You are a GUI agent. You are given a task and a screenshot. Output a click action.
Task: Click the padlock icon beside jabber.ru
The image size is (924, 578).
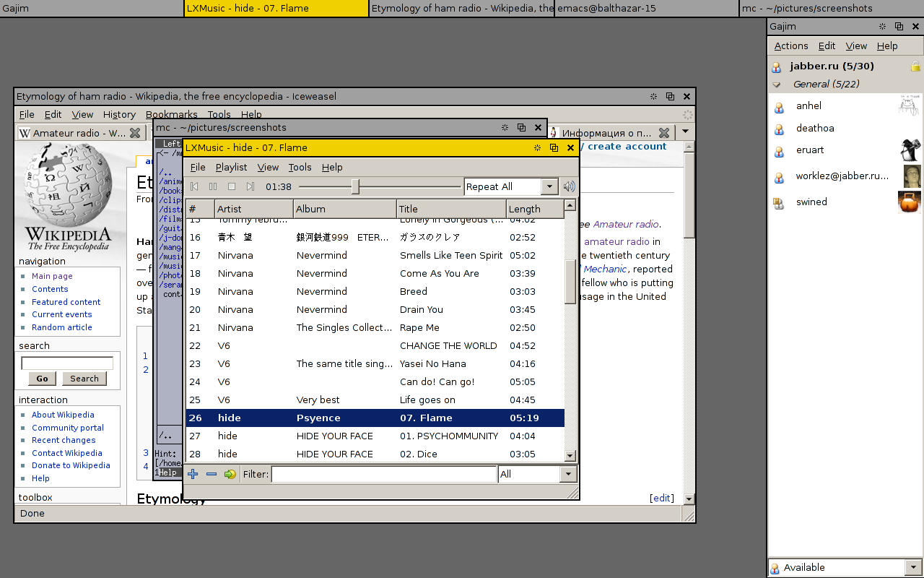pos(915,66)
